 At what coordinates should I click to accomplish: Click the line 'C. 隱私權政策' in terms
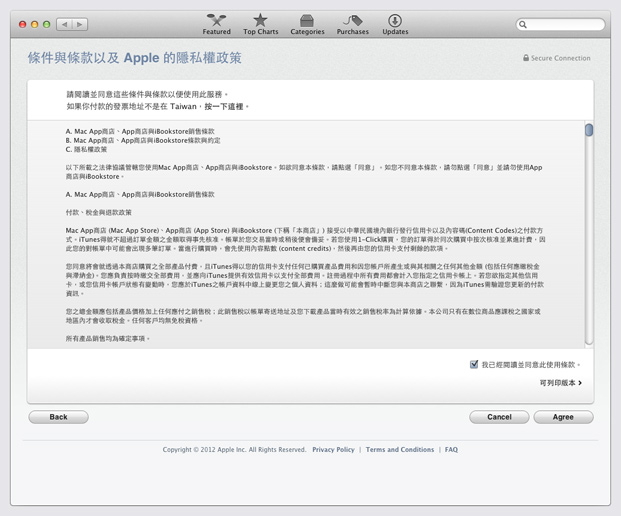pyautogui.click(x=86, y=149)
